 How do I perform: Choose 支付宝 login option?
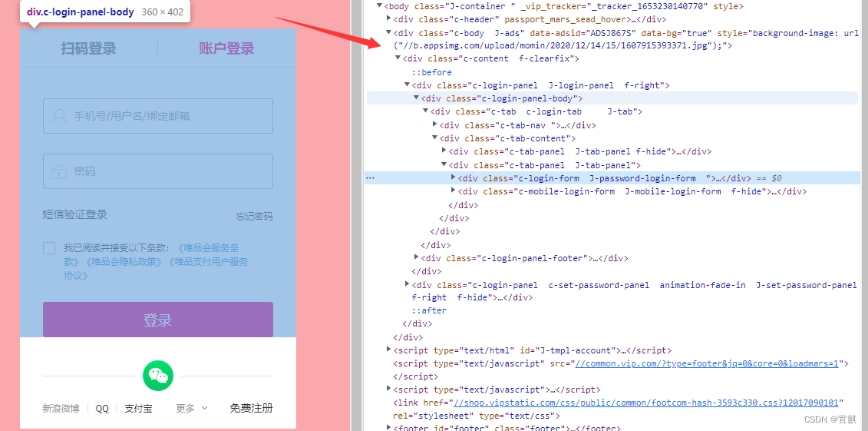click(x=138, y=409)
